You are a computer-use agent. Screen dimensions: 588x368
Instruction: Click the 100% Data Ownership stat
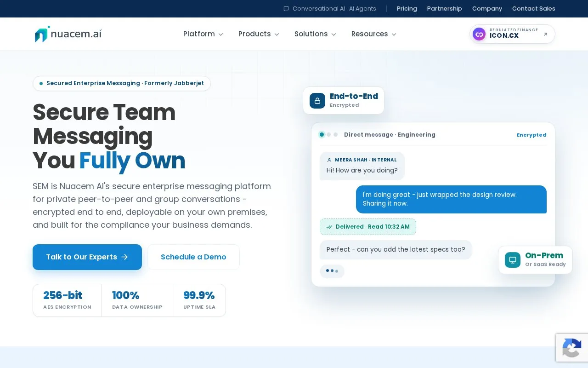[137, 300]
